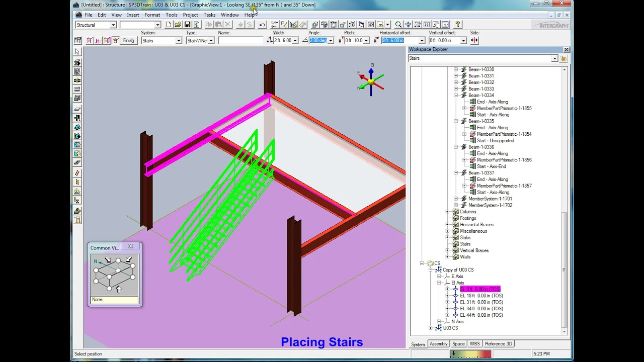Open the System dropdown showing Stairs
Screen dimensions: 644x362
coord(178,41)
